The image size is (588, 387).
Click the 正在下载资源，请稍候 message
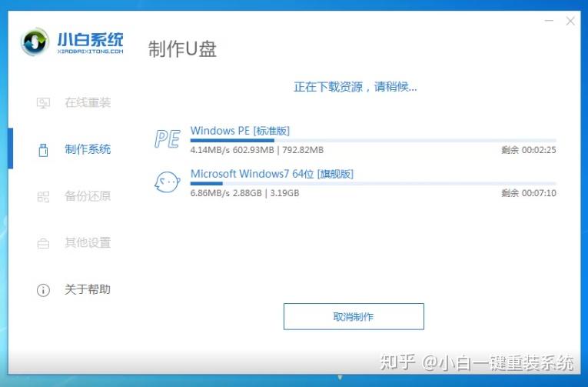(355, 87)
